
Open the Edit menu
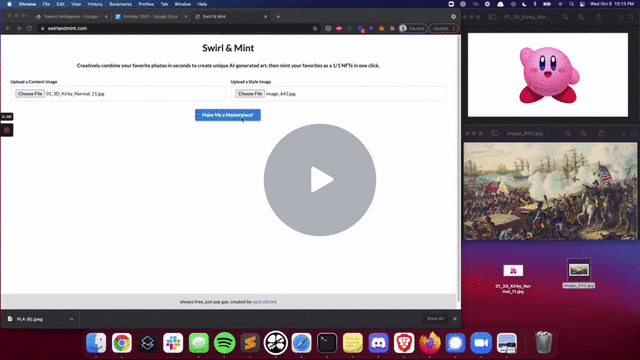pyautogui.click(x=60, y=4)
